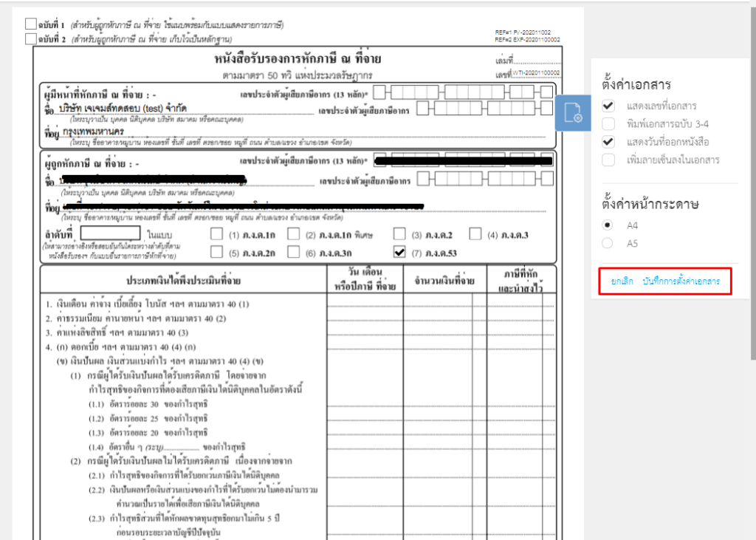This screenshot has height=540, width=756.
Task: Select the (2) ภ.ง.ด.1ก พิเศษ checkbox
Action: coord(293,233)
